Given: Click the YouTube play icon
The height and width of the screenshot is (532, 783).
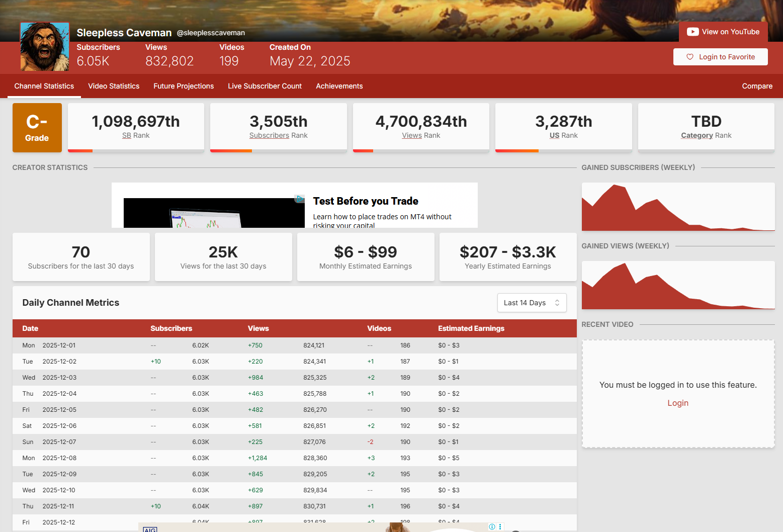Looking at the screenshot, I should (692, 32).
